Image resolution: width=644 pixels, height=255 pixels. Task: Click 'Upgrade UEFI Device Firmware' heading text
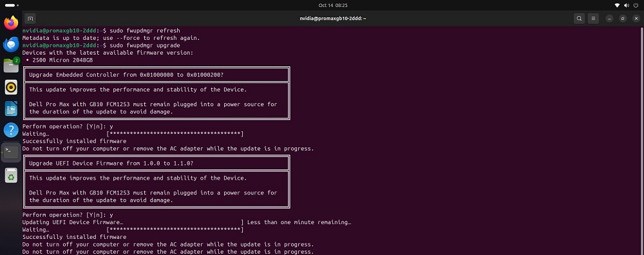[111, 164]
